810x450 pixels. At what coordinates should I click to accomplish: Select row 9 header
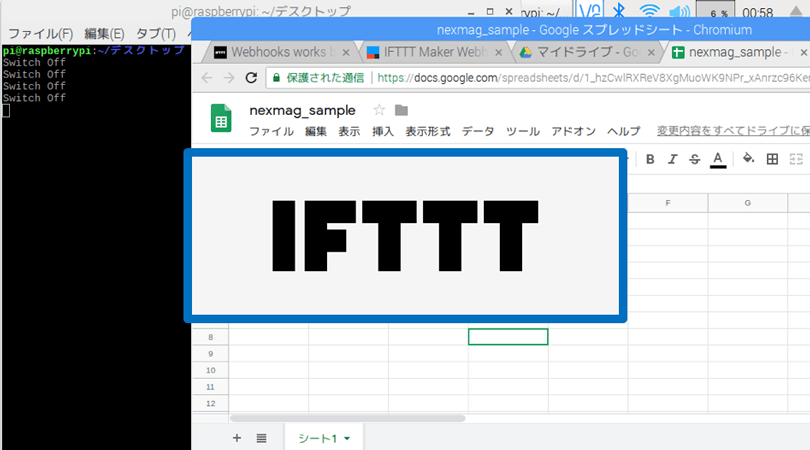[210, 353]
